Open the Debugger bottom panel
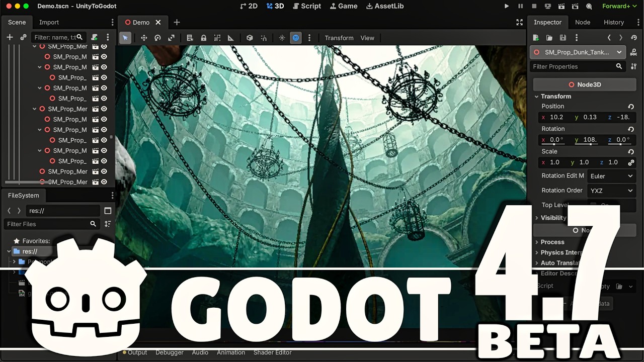644x362 pixels. pos(170,352)
